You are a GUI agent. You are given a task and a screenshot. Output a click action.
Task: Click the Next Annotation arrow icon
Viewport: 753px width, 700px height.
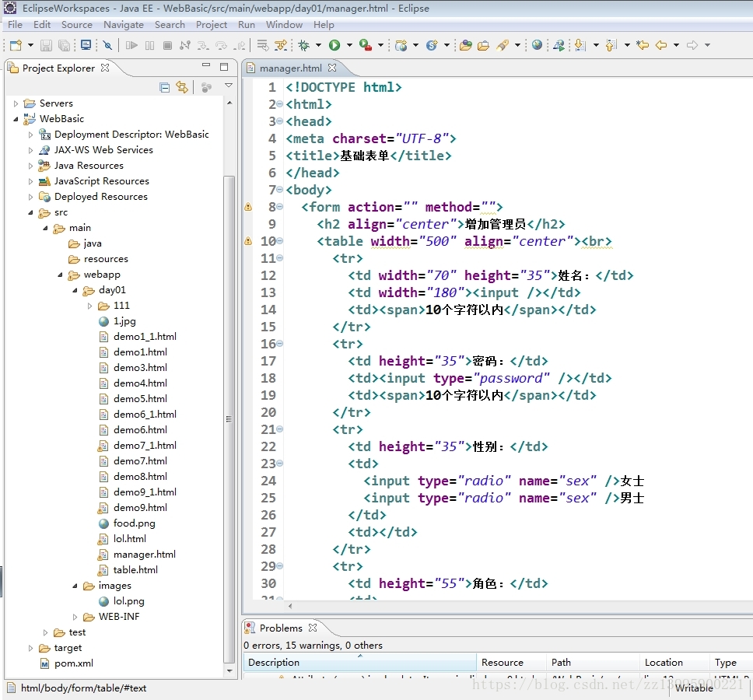(580, 45)
